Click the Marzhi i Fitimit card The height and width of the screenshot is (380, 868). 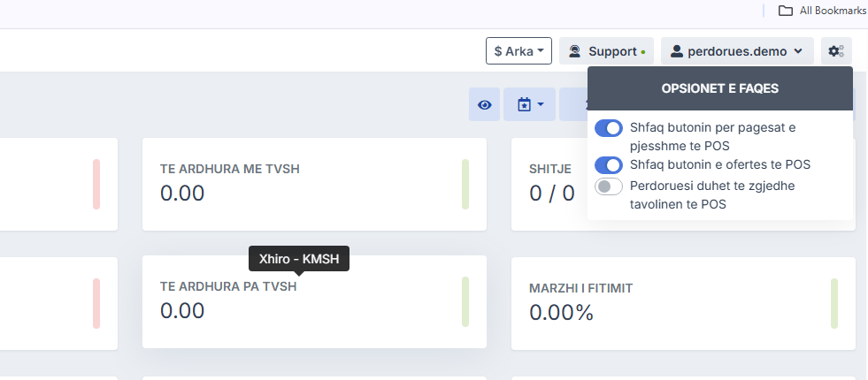click(683, 304)
